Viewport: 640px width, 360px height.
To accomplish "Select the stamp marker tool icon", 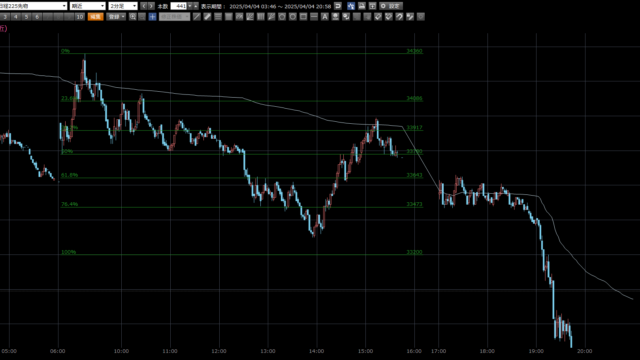I will [x=335, y=17].
